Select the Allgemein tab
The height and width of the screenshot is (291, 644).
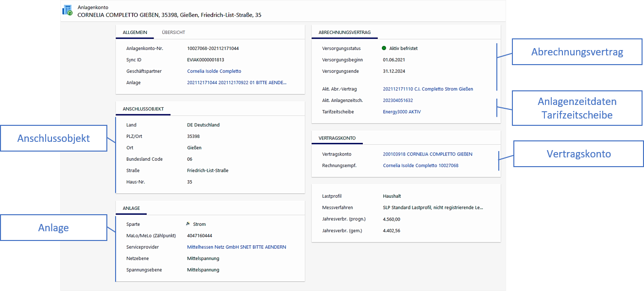[x=135, y=33]
